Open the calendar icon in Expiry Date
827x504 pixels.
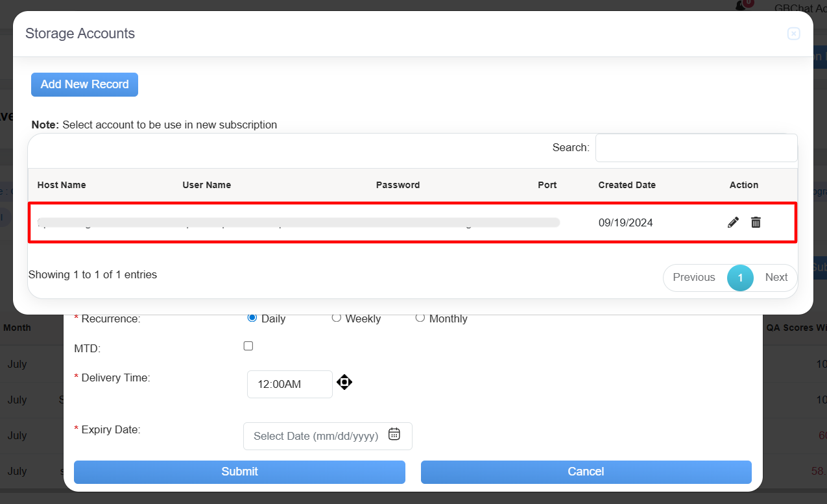(394, 435)
